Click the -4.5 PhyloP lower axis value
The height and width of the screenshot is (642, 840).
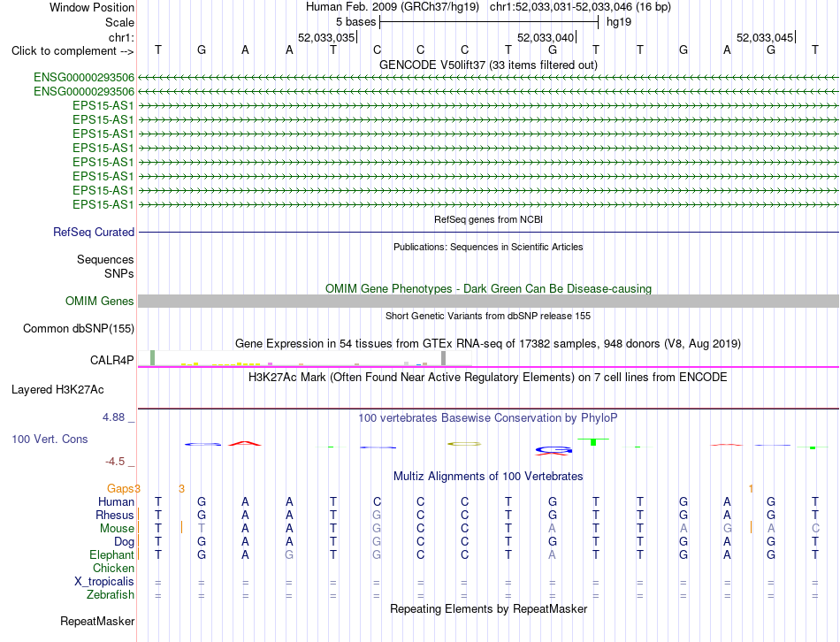coord(115,462)
